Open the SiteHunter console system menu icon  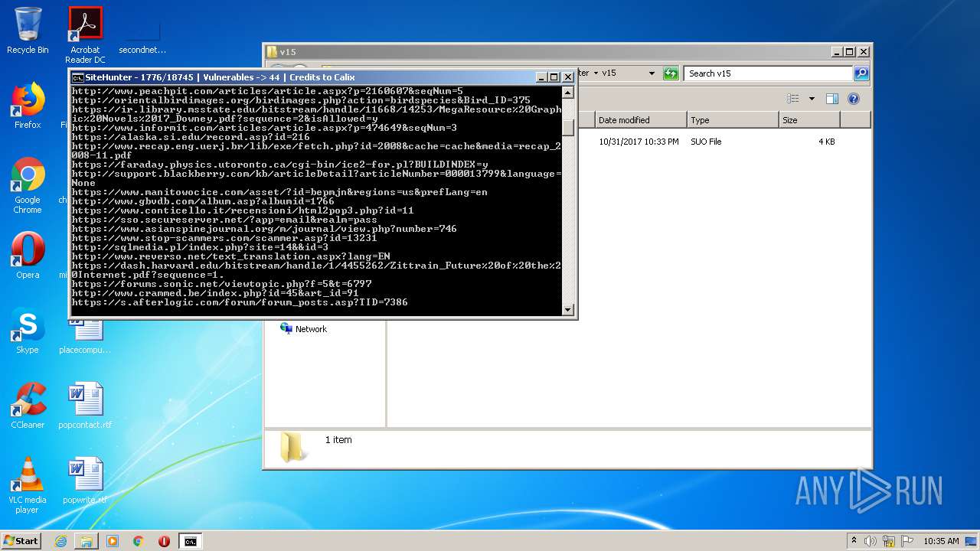click(77, 77)
